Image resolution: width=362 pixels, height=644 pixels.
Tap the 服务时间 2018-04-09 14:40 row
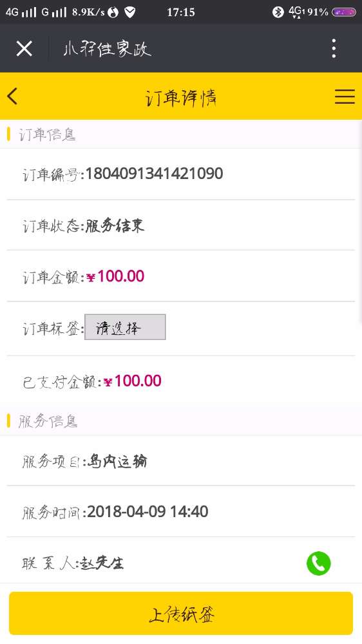pos(181,512)
